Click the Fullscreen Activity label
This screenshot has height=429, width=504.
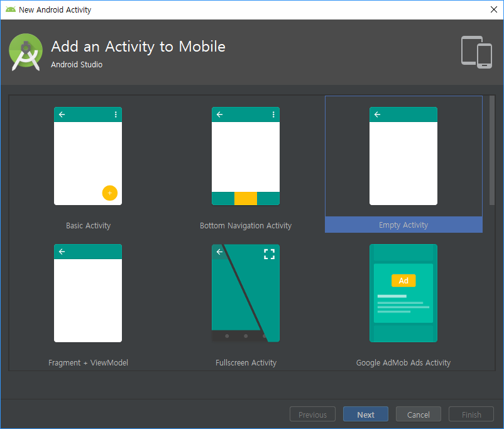(x=246, y=363)
